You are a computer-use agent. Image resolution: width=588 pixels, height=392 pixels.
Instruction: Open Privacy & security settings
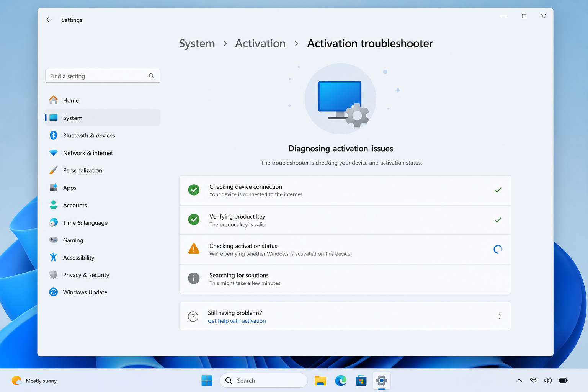103,275
